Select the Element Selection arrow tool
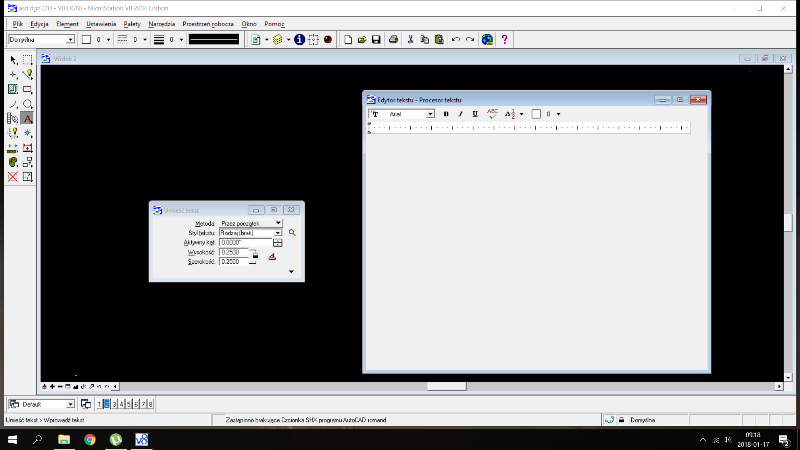The height and width of the screenshot is (450, 800). [13, 60]
